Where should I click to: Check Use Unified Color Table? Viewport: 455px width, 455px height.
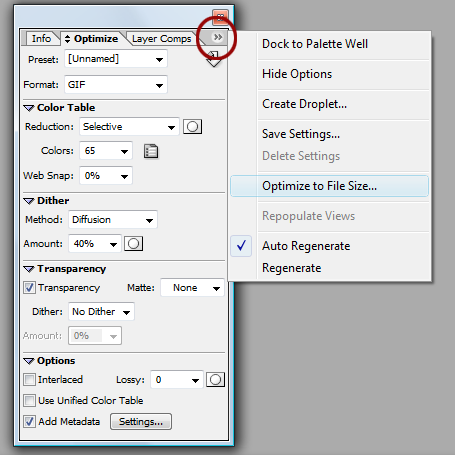tap(29, 401)
